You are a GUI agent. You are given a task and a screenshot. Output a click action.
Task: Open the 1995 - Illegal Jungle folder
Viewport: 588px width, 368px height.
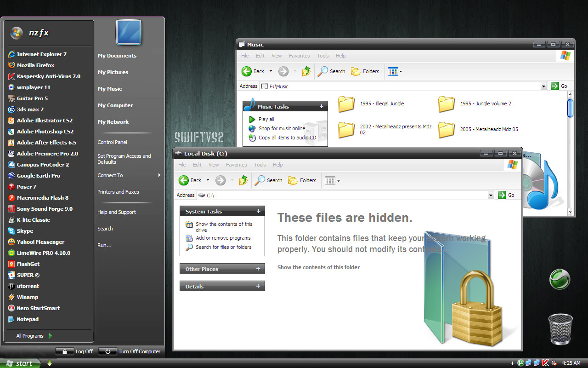[371, 104]
